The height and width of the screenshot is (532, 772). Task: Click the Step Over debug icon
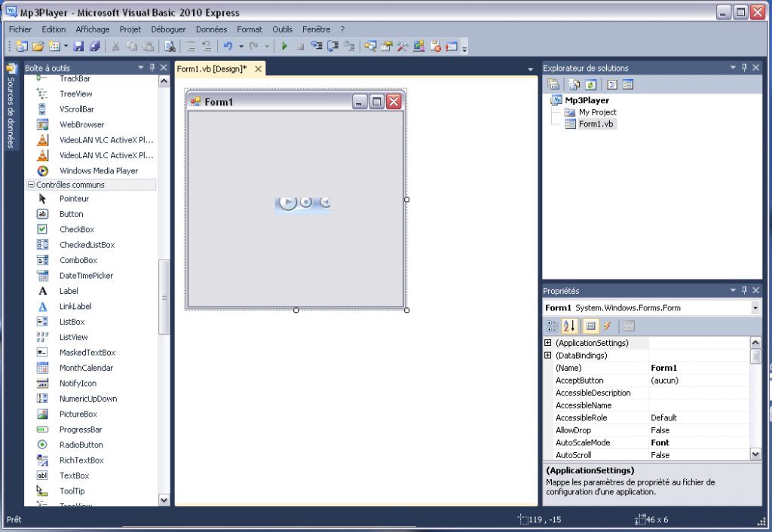[x=332, y=46]
